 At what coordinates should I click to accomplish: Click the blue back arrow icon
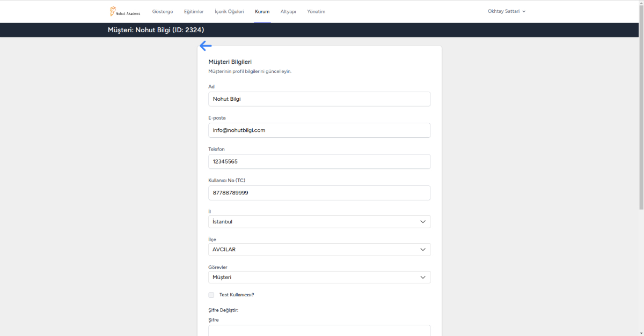pos(206,46)
